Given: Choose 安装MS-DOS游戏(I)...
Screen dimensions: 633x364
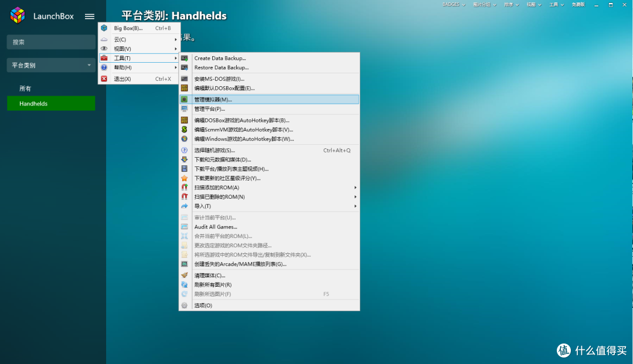Looking at the screenshot, I should (x=269, y=79).
